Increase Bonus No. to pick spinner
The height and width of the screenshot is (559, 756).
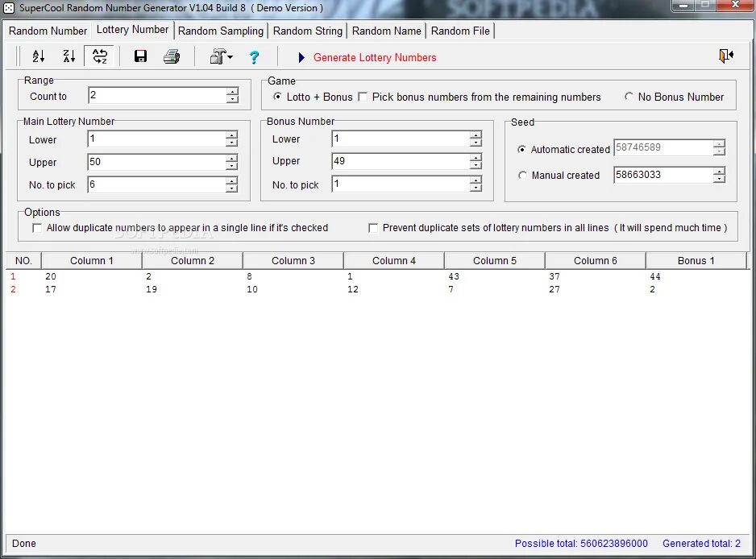(476, 180)
